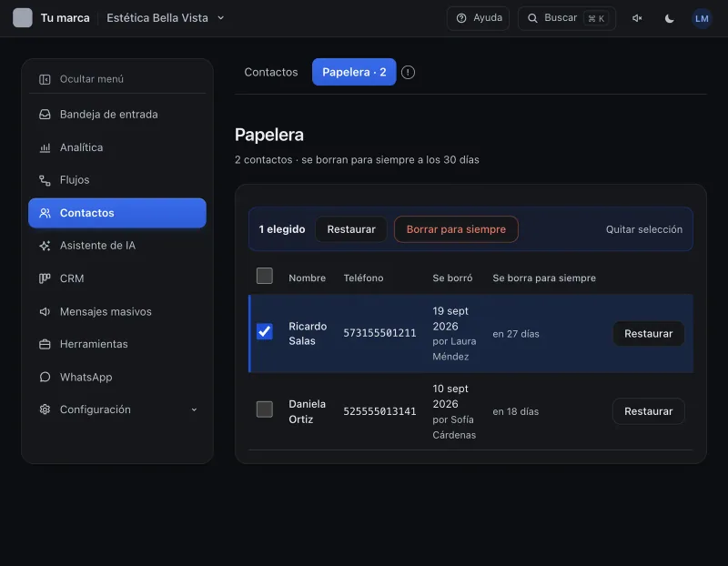
Task: Click the Teléfono column header
Action: coord(363,278)
